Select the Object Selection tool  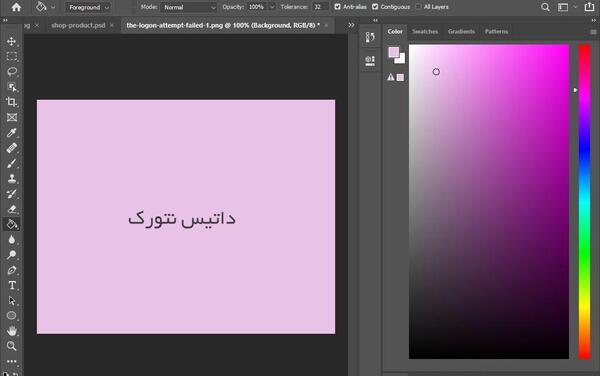11,87
